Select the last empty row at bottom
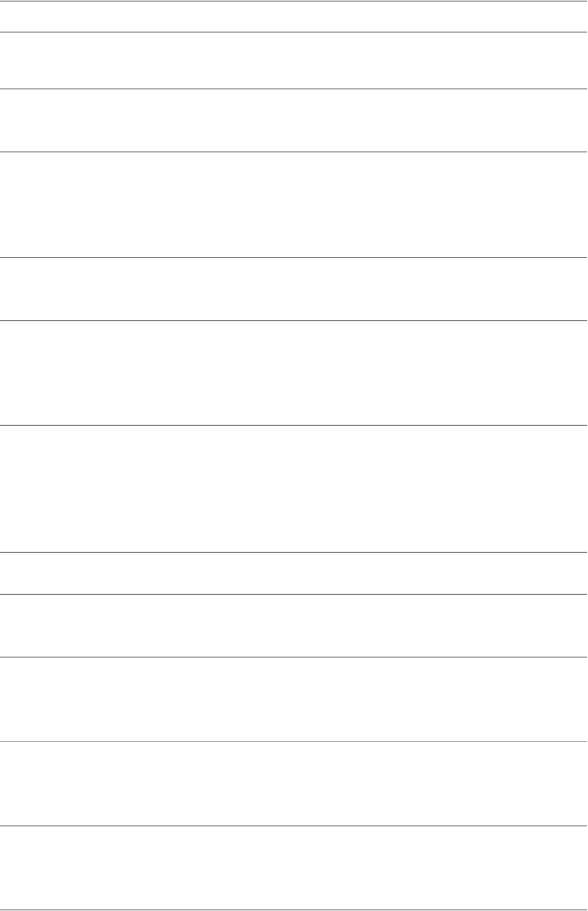588x911 pixels. pos(293,868)
